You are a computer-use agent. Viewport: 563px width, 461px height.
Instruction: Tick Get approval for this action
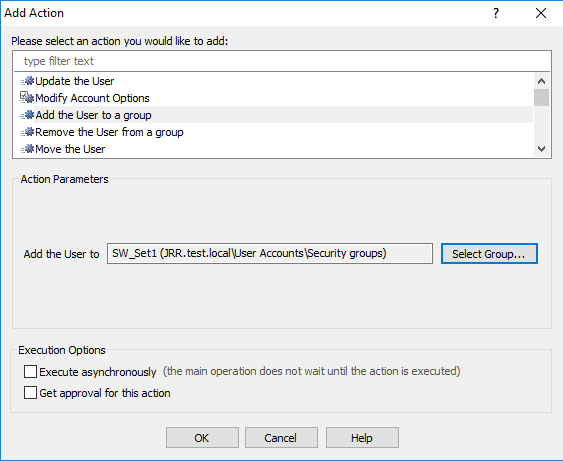[30, 392]
